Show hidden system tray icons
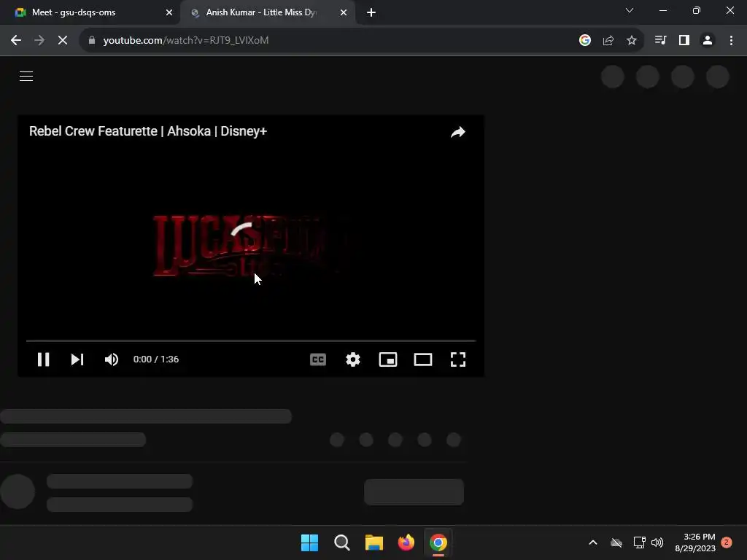The image size is (747, 560). (593, 542)
